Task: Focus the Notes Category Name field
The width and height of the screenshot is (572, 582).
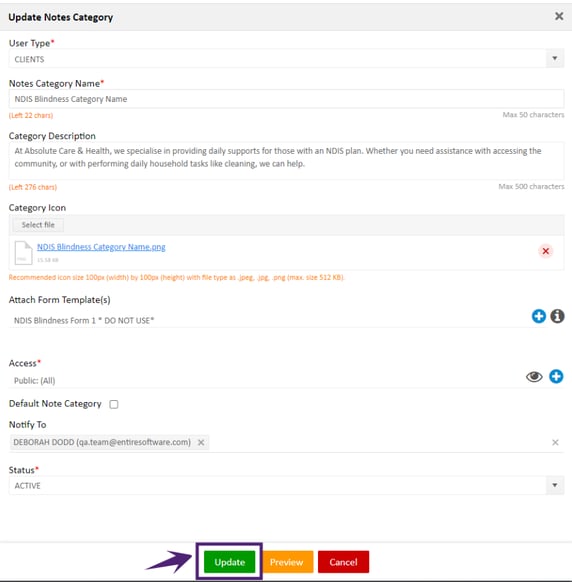Action: 286,99
